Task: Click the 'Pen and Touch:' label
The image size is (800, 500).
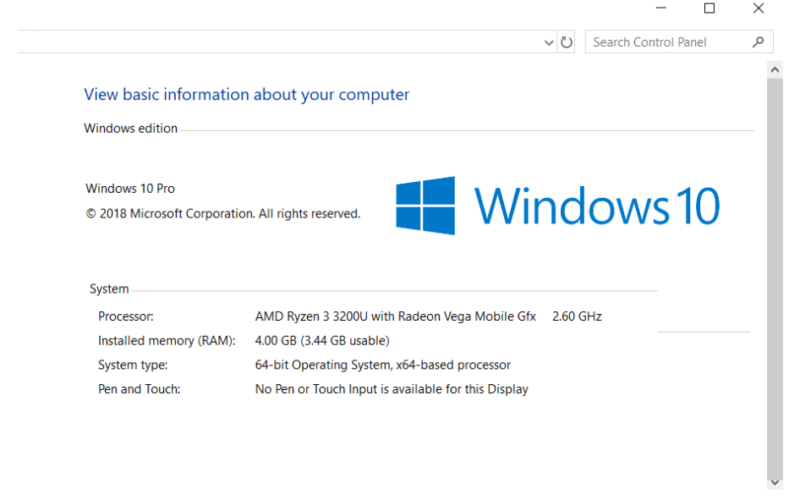Action: (x=139, y=389)
